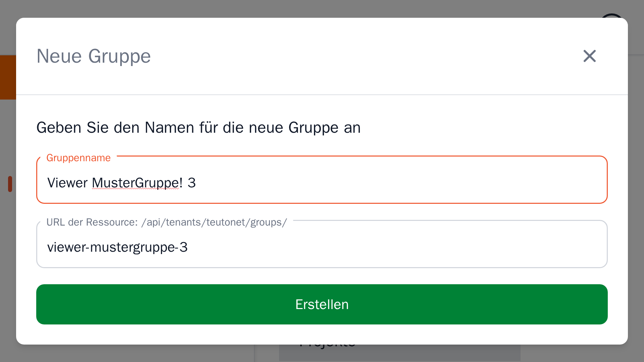
Task: Click the partially hidden profile avatar circle
Action: (x=611, y=15)
